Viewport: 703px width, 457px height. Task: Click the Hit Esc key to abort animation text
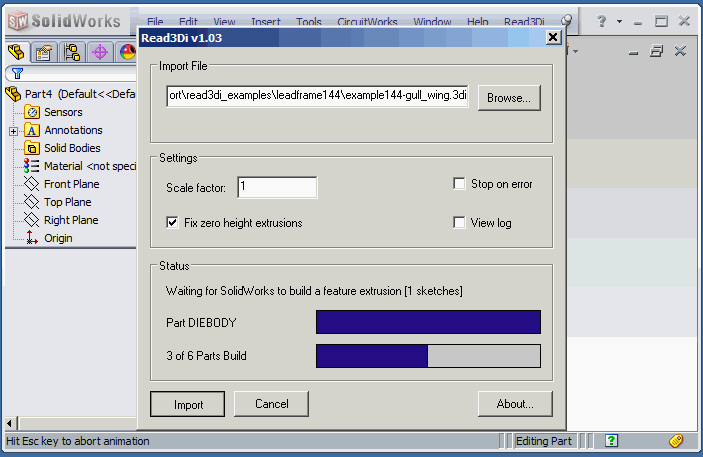point(78,441)
